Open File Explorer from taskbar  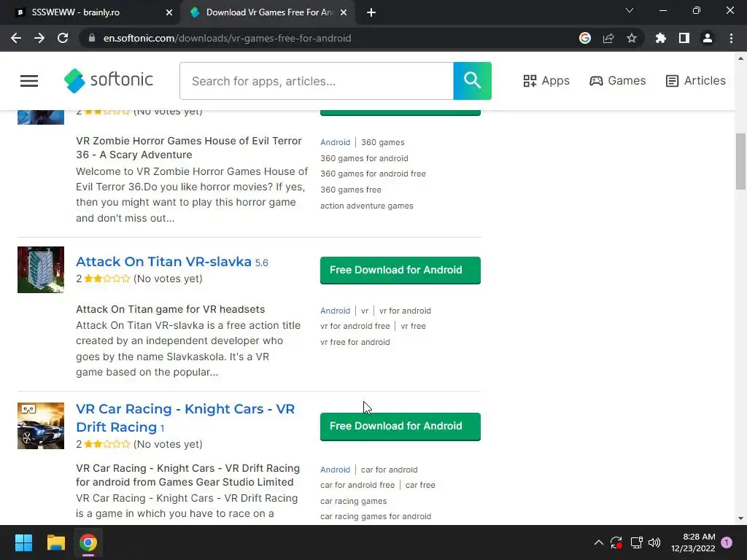[55, 542]
